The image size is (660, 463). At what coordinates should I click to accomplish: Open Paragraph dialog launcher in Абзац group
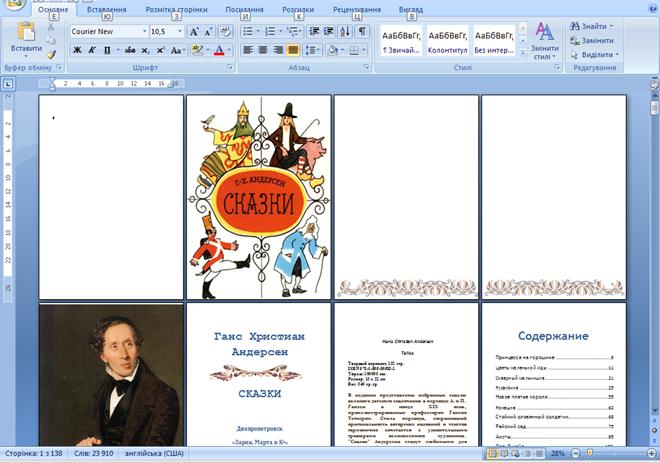click(x=367, y=67)
